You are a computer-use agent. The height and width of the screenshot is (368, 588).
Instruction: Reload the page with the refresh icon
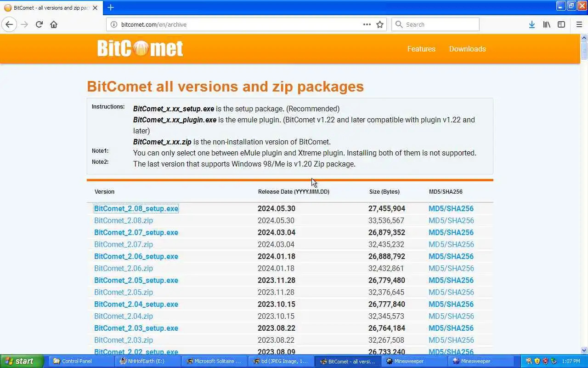point(39,24)
